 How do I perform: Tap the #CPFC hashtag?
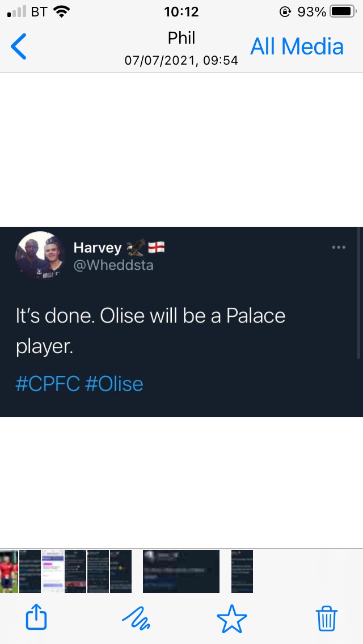(48, 384)
